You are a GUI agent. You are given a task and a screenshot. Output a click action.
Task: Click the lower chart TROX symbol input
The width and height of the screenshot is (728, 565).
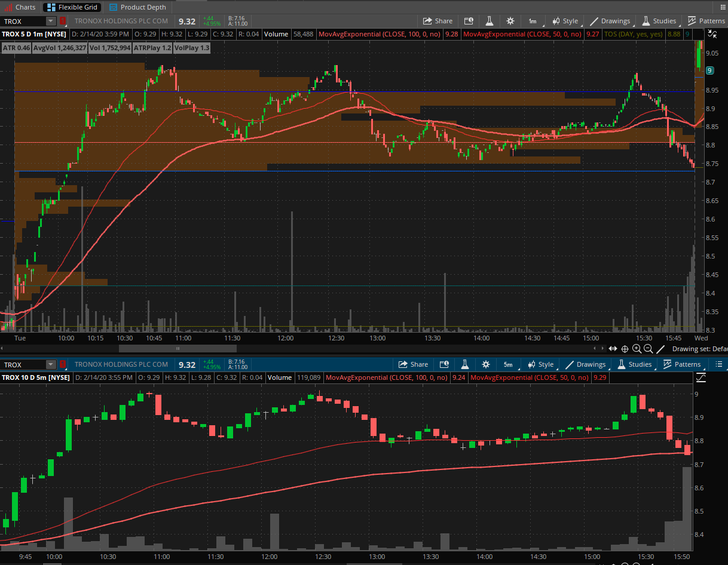[x=23, y=364]
